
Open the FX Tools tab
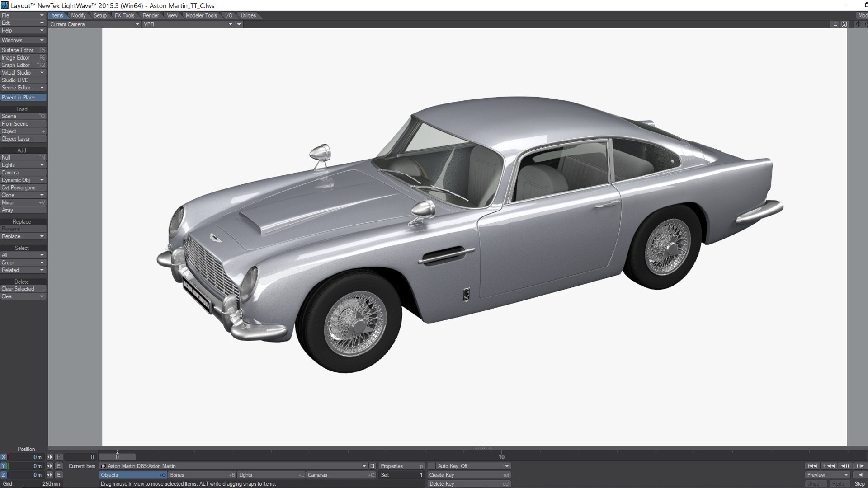pos(124,15)
